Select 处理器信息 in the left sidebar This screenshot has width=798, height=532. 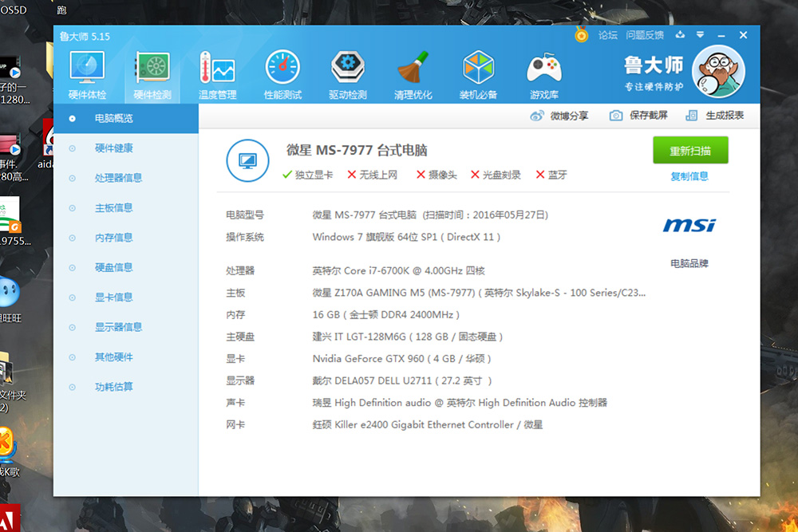click(x=118, y=178)
